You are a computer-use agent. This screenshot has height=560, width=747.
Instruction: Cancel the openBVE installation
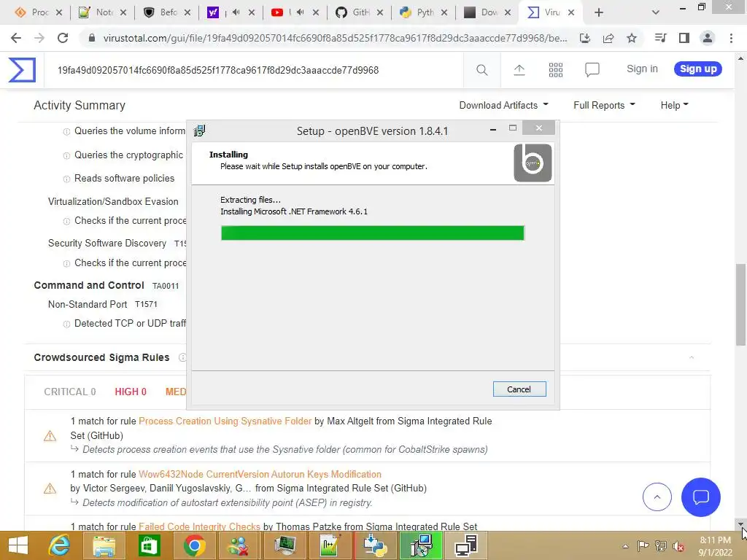(519, 389)
